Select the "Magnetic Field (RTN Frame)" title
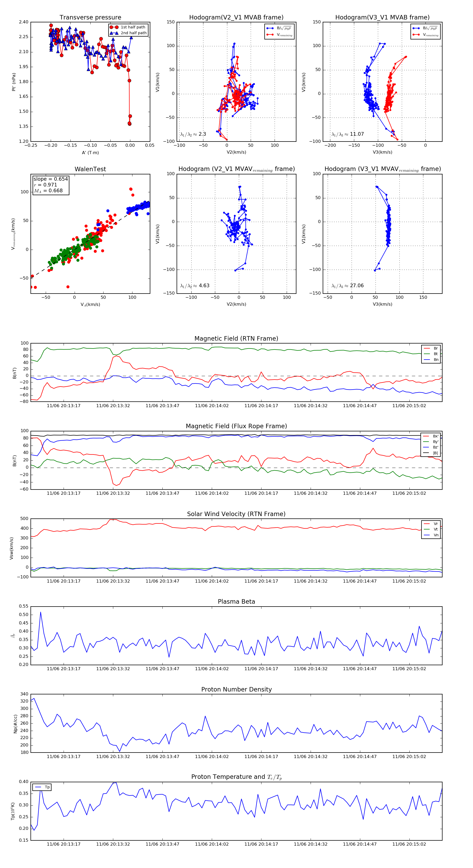Screen dimensions: 473x868 click(x=236, y=339)
